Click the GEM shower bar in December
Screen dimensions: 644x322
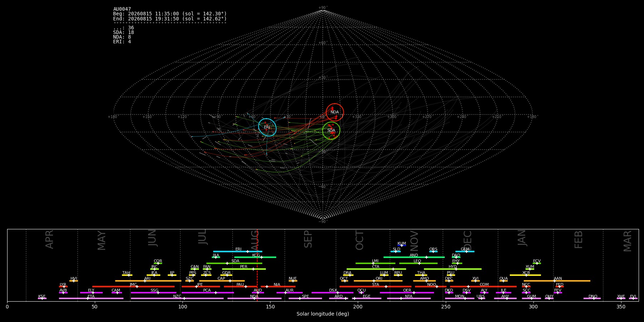[x=465, y=252]
